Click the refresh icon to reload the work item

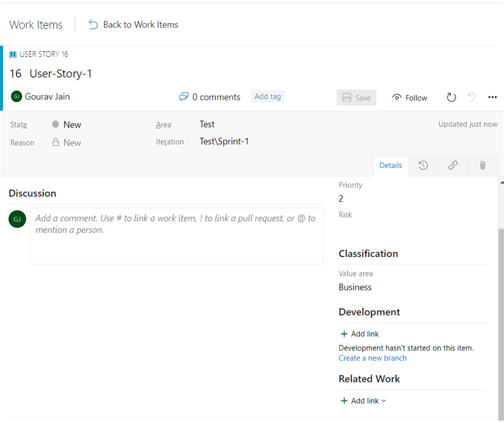[451, 97]
